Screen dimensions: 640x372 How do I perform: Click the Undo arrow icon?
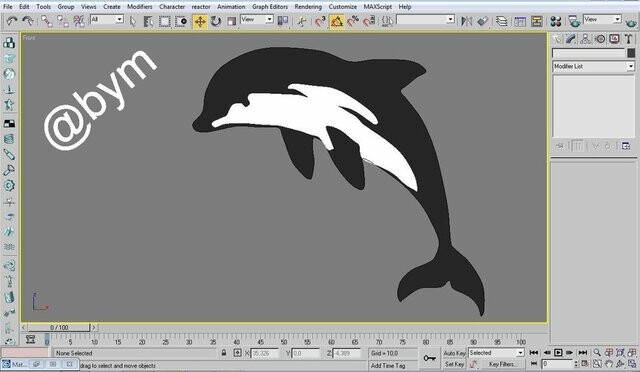click(x=12, y=21)
